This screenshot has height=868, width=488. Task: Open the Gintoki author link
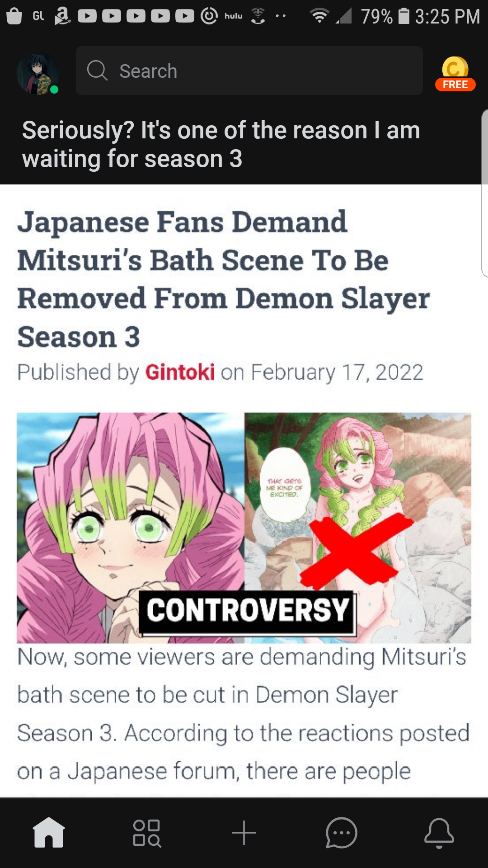180,373
